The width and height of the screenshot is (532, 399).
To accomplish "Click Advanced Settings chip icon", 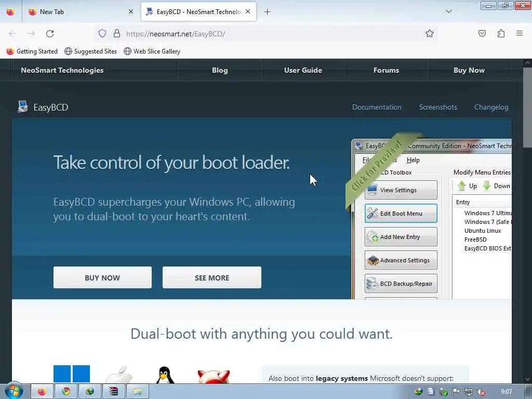I will (x=373, y=260).
